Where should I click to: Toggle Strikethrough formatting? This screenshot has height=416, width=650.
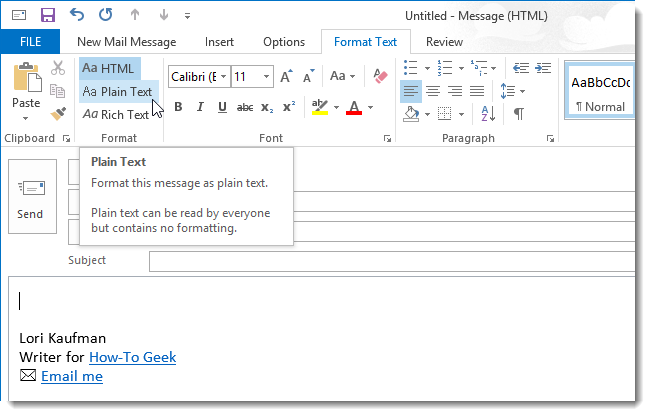[245, 107]
